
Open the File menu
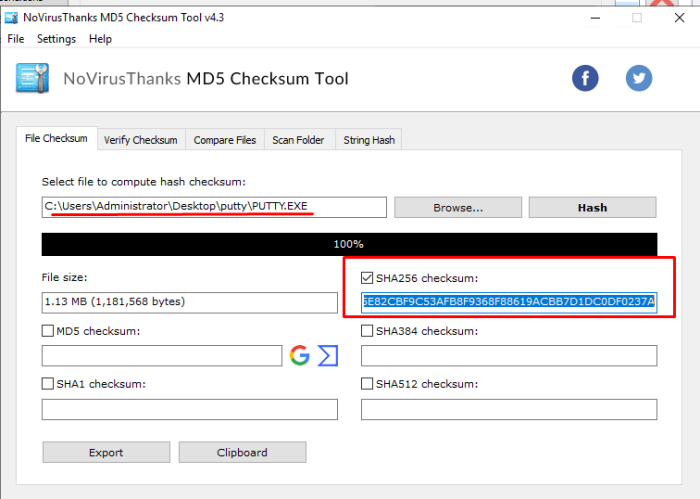tap(15, 39)
